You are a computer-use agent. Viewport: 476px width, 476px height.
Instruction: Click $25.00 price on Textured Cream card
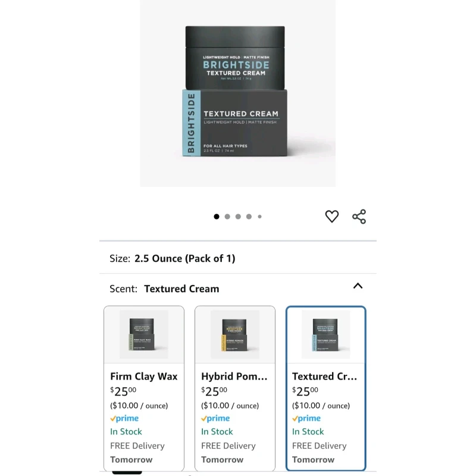tap(305, 392)
